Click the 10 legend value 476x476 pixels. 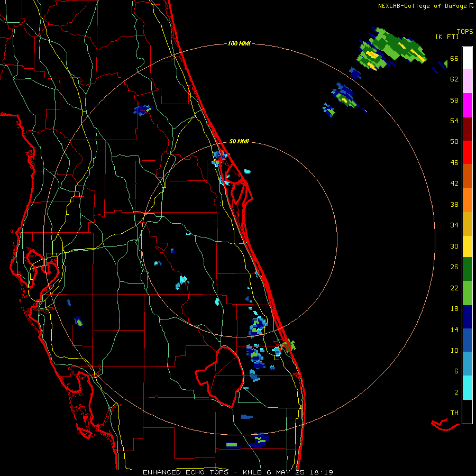pyautogui.click(x=454, y=350)
